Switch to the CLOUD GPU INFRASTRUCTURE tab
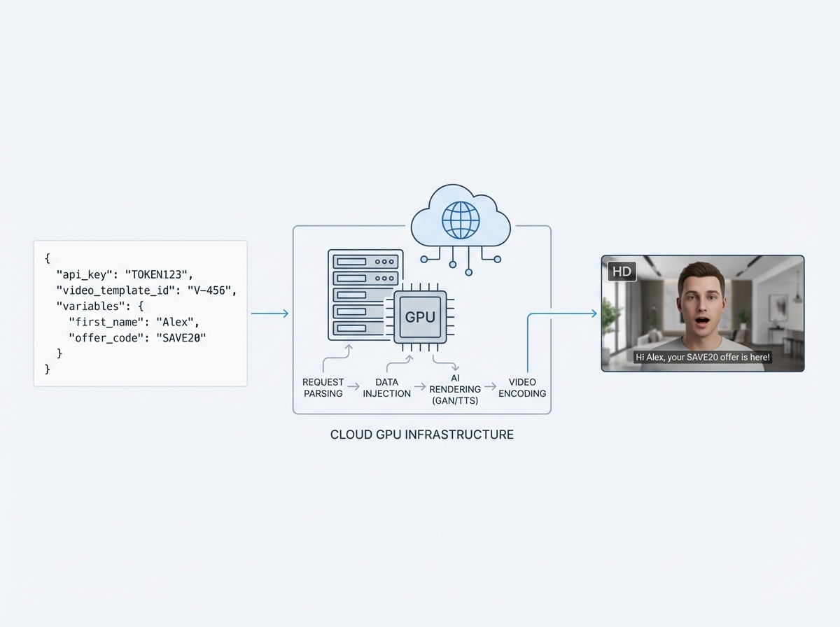This screenshot has width=840, height=627. click(x=422, y=435)
